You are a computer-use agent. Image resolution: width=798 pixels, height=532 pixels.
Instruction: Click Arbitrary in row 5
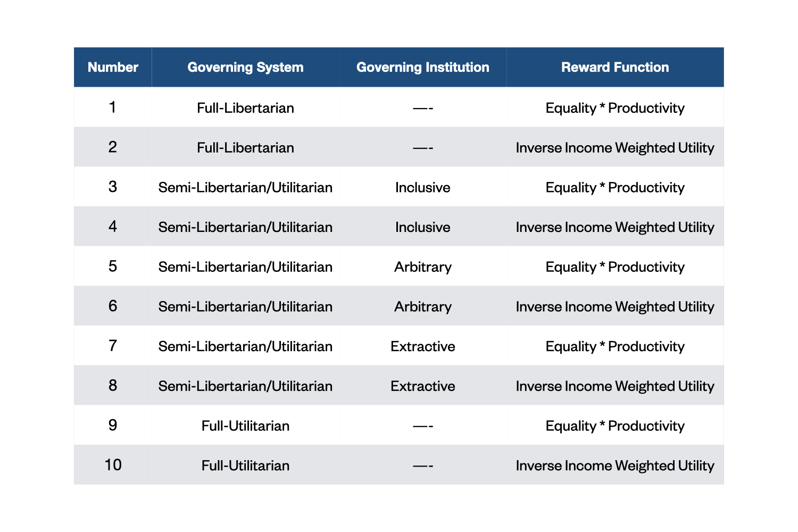point(422,267)
